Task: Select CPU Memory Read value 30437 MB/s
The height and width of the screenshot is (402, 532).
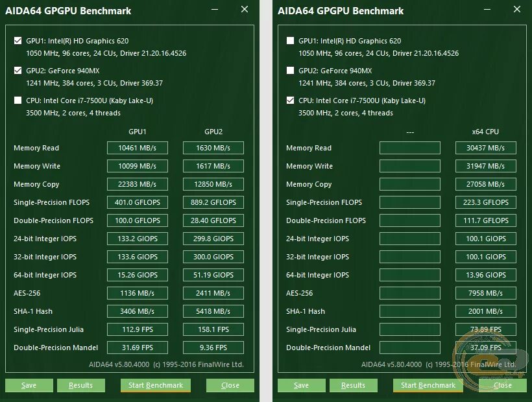Action: click(x=485, y=148)
